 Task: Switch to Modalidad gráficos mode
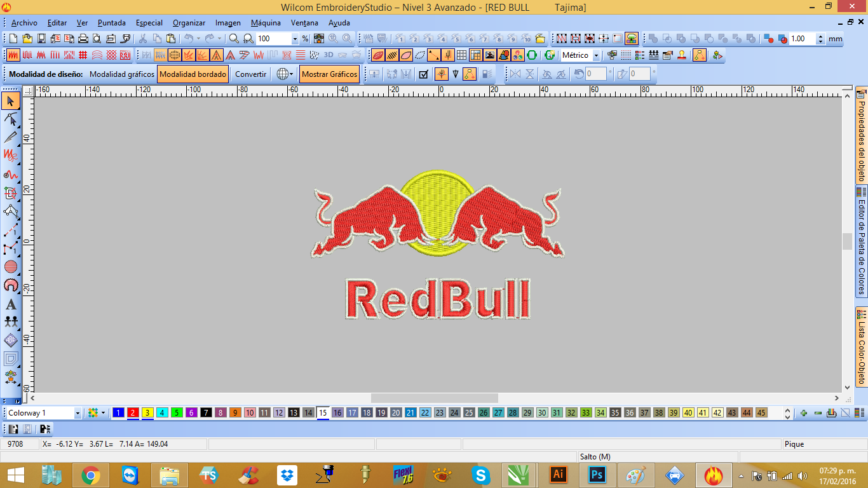point(122,74)
